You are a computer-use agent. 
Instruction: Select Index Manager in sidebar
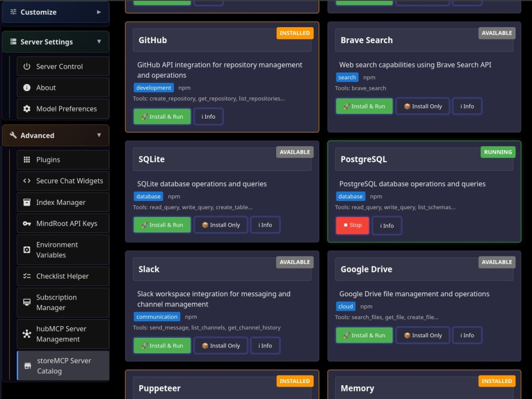(63, 202)
